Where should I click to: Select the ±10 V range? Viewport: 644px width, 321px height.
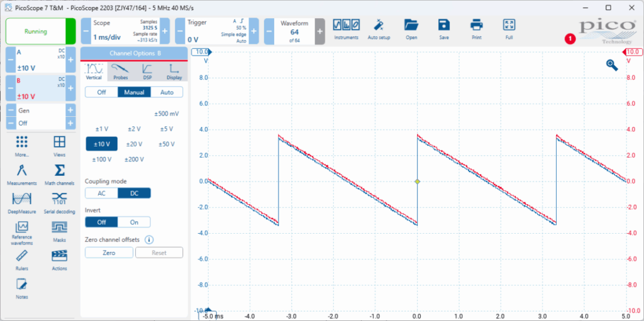click(x=101, y=144)
